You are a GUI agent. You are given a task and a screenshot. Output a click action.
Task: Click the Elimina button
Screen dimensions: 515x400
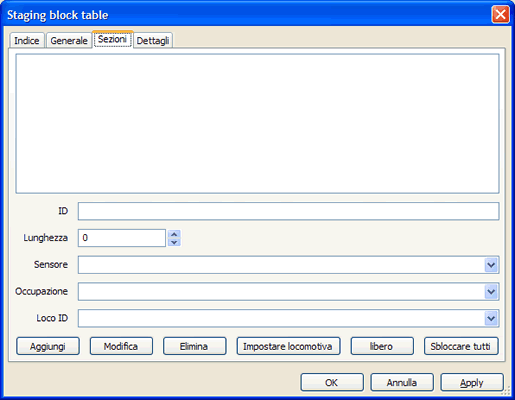194,346
